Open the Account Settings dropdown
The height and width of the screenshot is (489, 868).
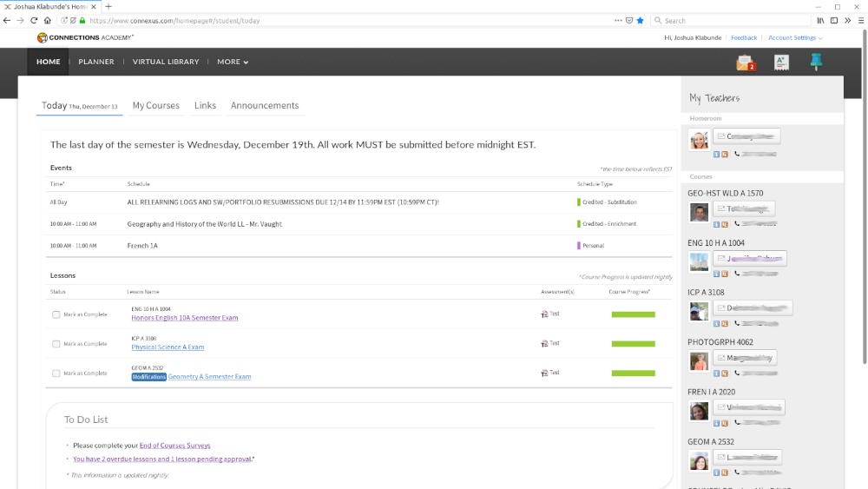click(795, 38)
